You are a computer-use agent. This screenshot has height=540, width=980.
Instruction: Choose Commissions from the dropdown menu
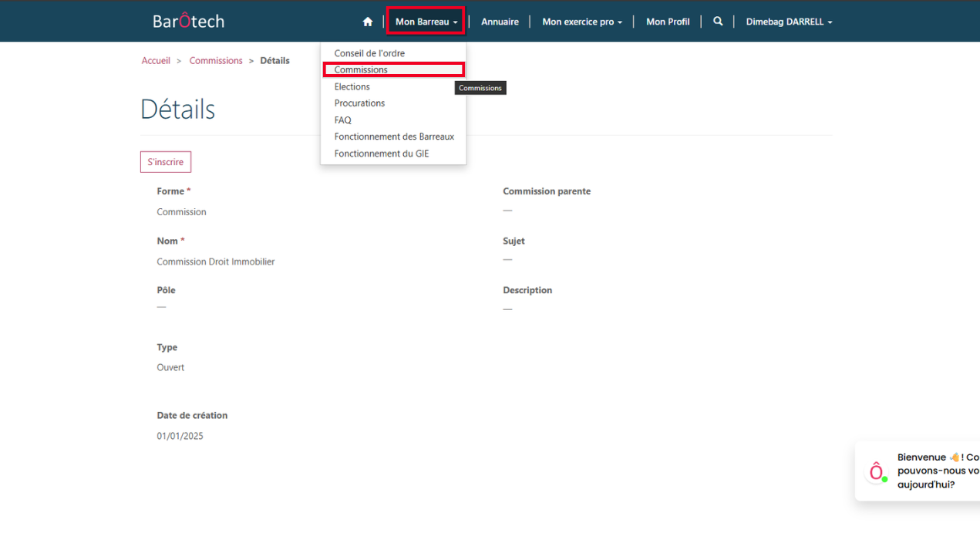pyautogui.click(x=361, y=70)
